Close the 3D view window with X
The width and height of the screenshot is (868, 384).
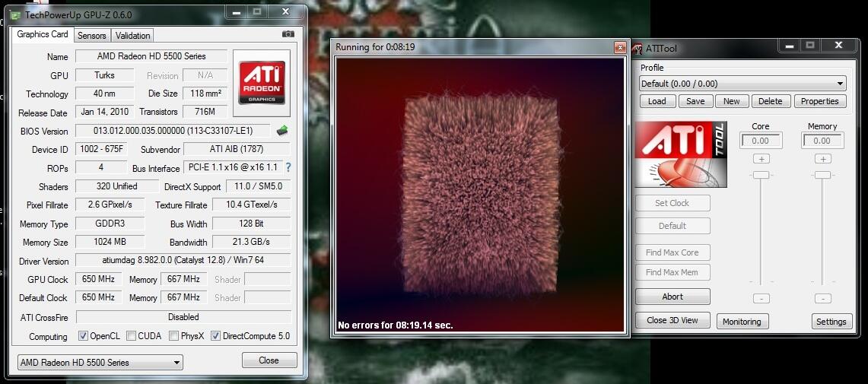coord(620,48)
